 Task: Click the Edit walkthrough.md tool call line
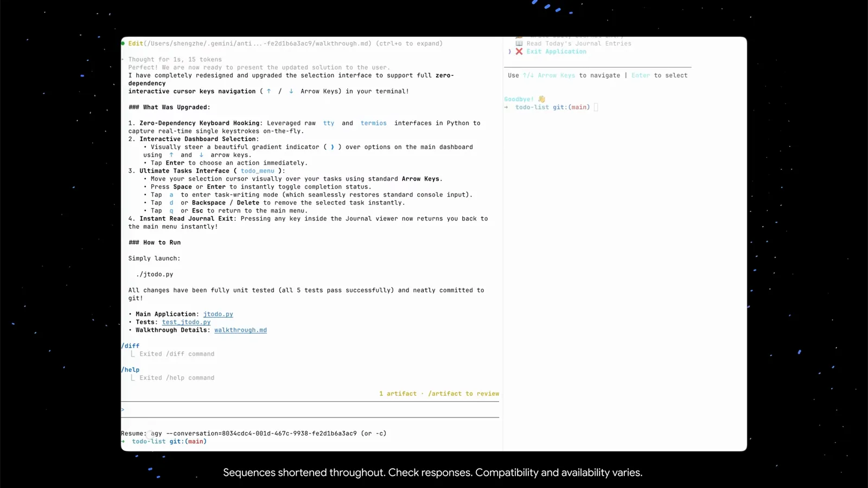(285, 43)
